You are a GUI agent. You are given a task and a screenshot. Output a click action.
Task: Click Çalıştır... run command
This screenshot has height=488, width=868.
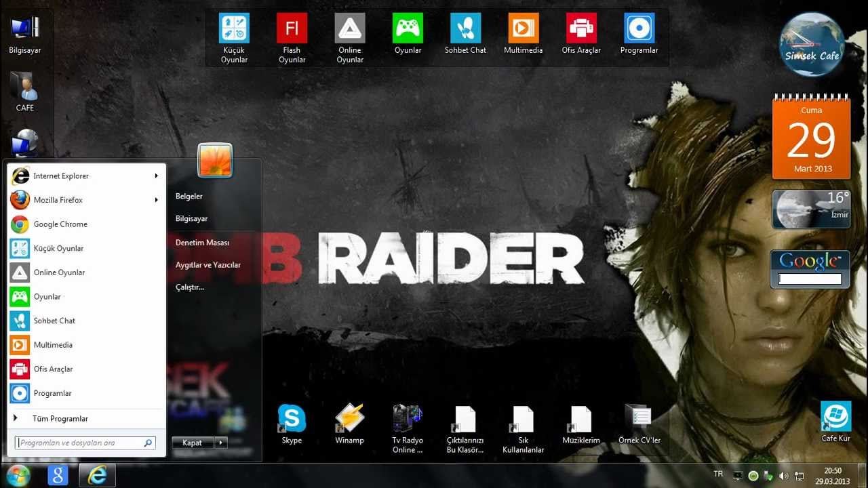pyautogui.click(x=190, y=287)
